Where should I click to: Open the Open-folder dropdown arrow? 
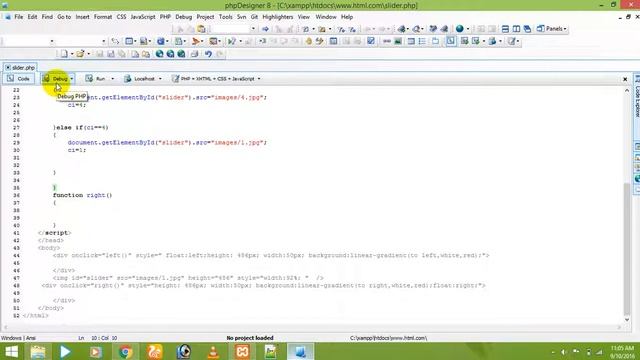point(88,54)
